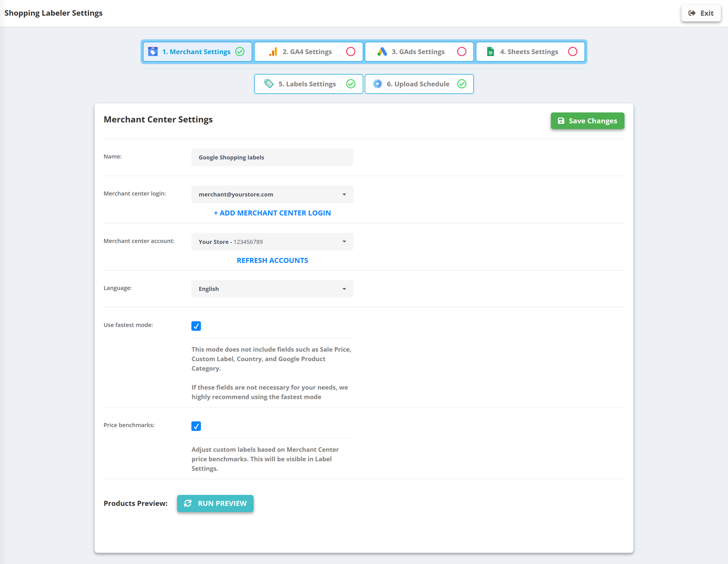Screen dimensions: 728x564
Task: Open the Merchant center login dropdown
Action: (272, 194)
